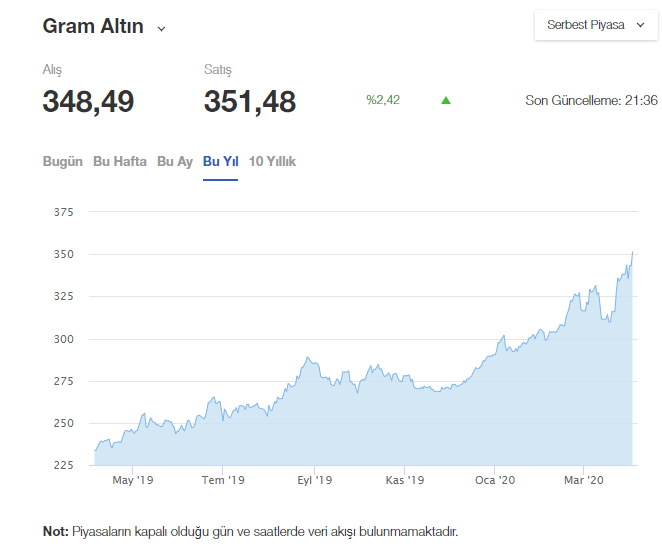Select the Bu Hafta tab

pyautogui.click(x=119, y=161)
